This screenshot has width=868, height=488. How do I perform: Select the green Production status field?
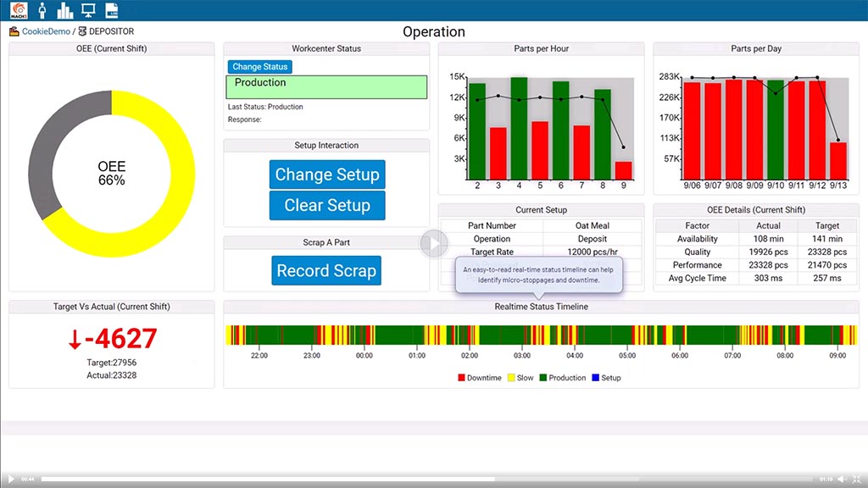(x=326, y=86)
